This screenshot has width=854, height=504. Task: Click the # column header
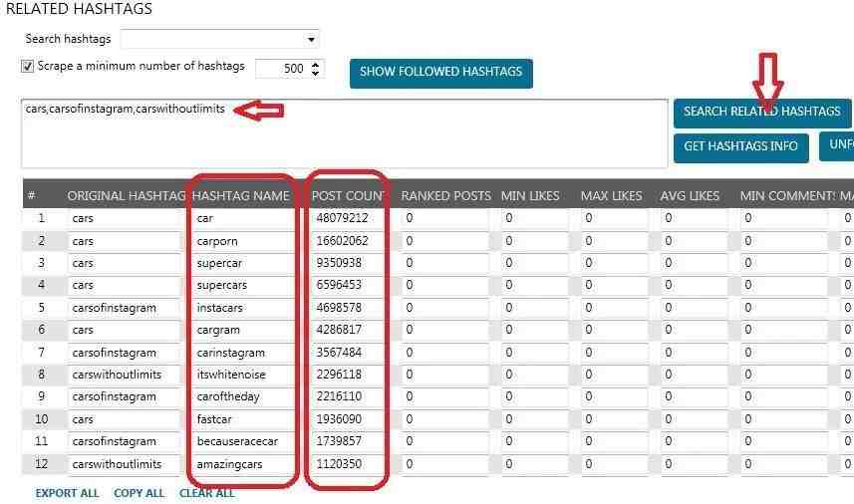pyautogui.click(x=32, y=196)
